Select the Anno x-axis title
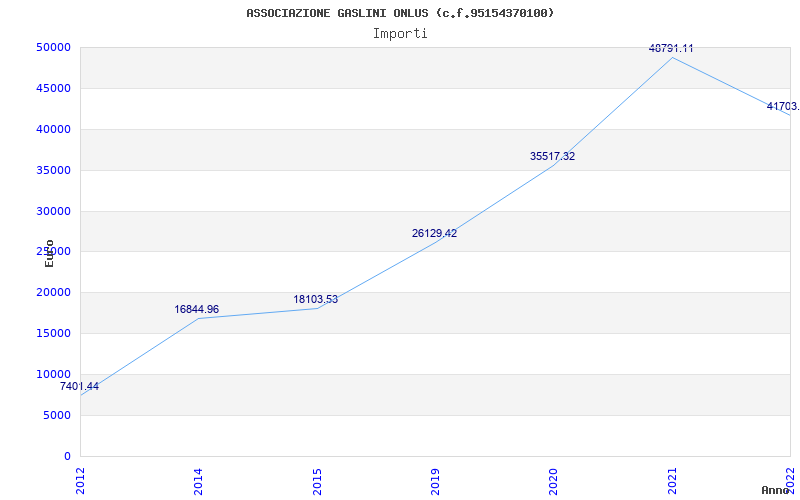Viewport: 800px width, 500px height. (776, 490)
